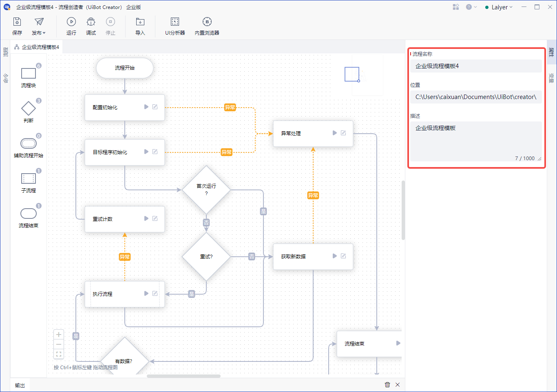Select the 重试? decision node
The width and height of the screenshot is (557, 392).
[x=206, y=257]
